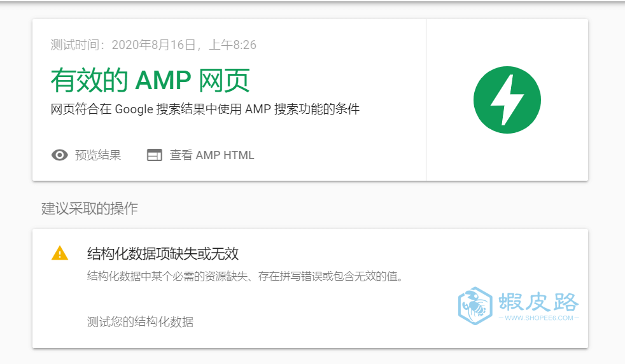Select the 建议采取的操作 section heading
The width and height of the screenshot is (625, 364).
89,208
